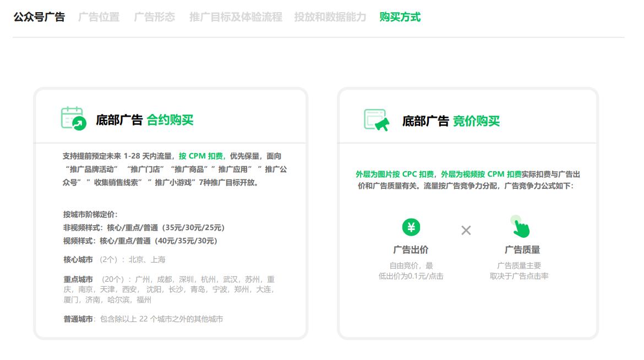Screen dimensions: 644x360
Task: Switch to the 广告位置 tab
Action: tap(100, 17)
